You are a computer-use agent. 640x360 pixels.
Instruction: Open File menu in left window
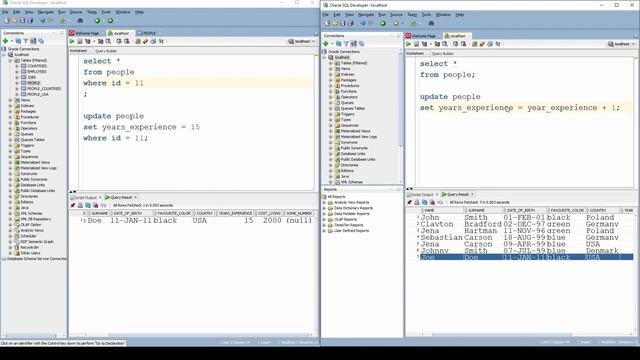pyautogui.click(x=5, y=12)
